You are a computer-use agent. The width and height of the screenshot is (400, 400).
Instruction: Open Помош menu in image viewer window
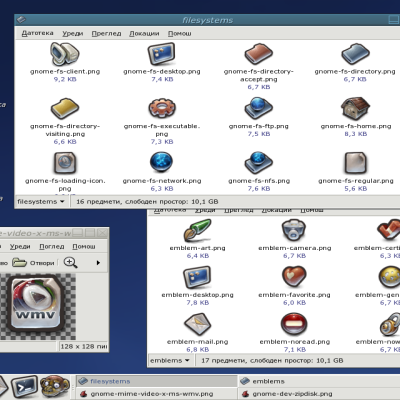click(84, 246)
